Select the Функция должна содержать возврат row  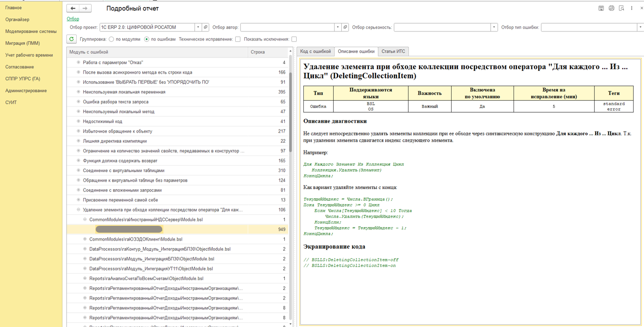pos(178,160)
